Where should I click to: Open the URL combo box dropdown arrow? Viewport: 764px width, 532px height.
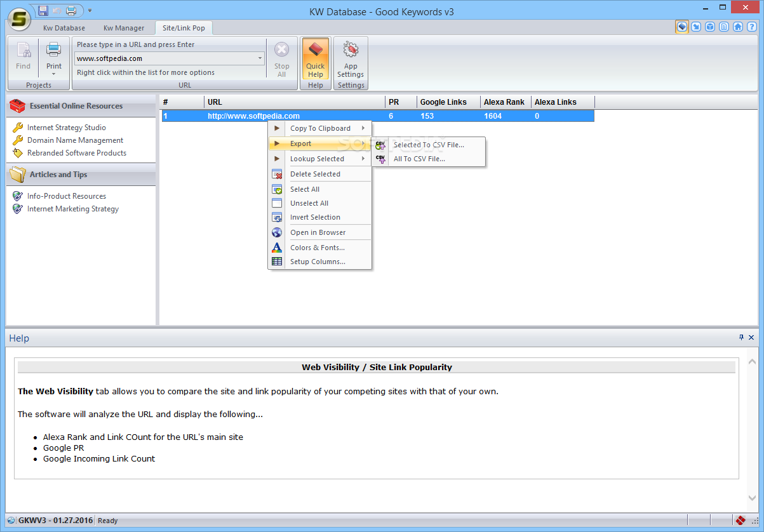pyautogui.click(x=260, y=58)
